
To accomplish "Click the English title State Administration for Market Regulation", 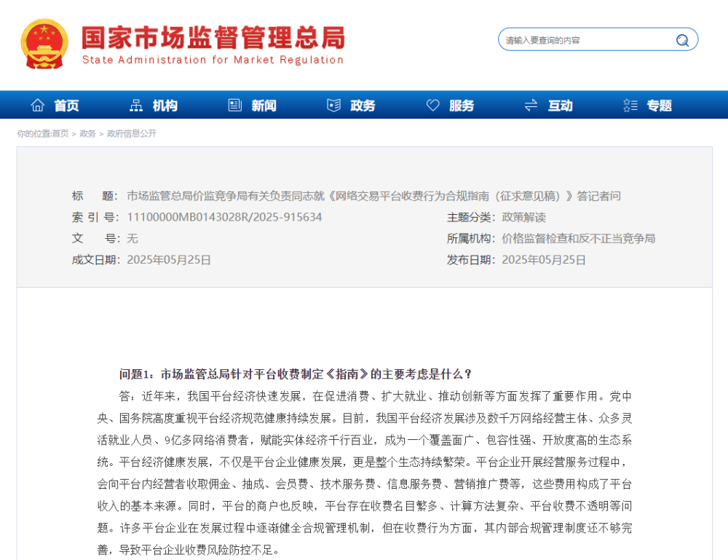I will (213, 60).
